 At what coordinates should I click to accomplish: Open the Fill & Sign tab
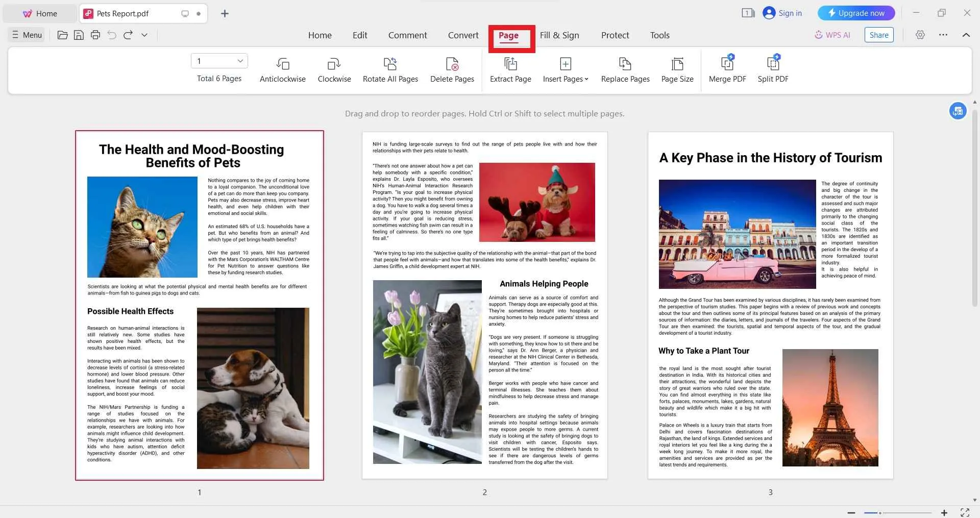[559, 35]
